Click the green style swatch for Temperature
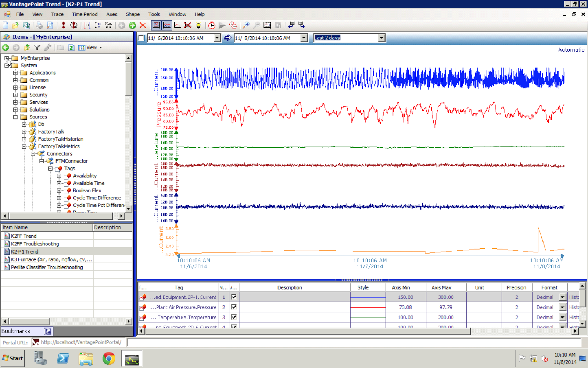Image resolution: width=588 pixels, height=368 pixels. (368, 317)
